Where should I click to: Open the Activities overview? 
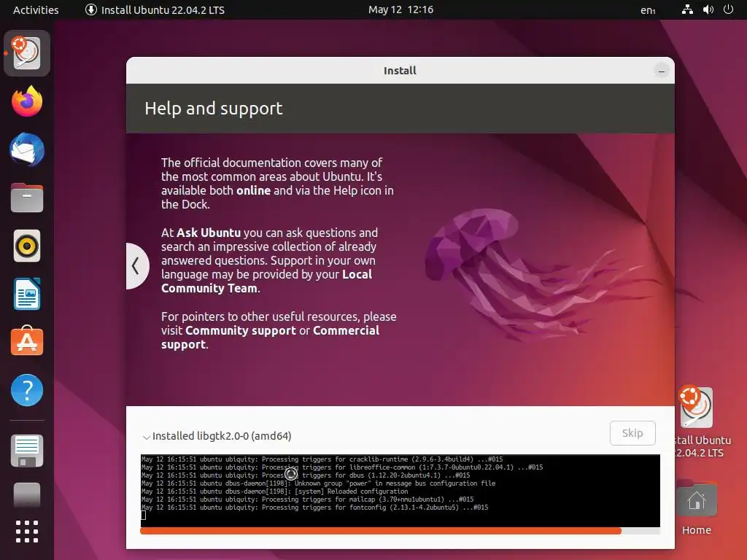coord(36,10)
